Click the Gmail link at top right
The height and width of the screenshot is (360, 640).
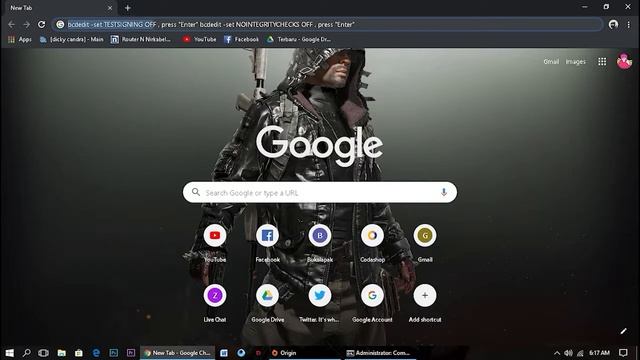point(551,62)
